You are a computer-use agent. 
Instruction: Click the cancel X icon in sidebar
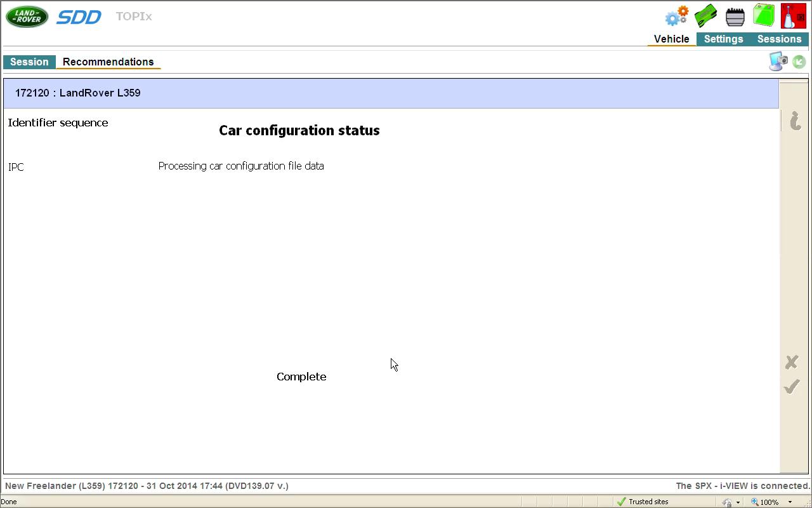pyautogui.click(x=791, y=362)
